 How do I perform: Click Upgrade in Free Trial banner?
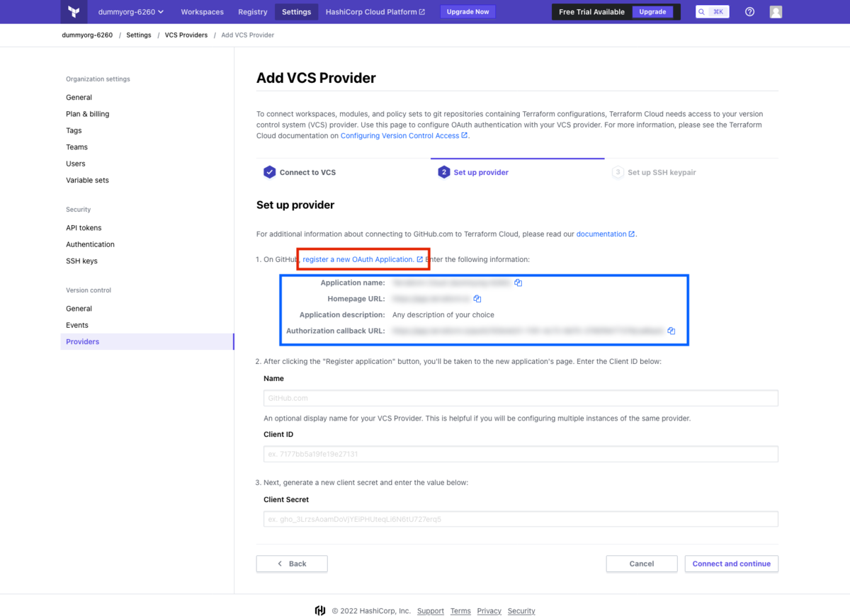coord(652,12)
